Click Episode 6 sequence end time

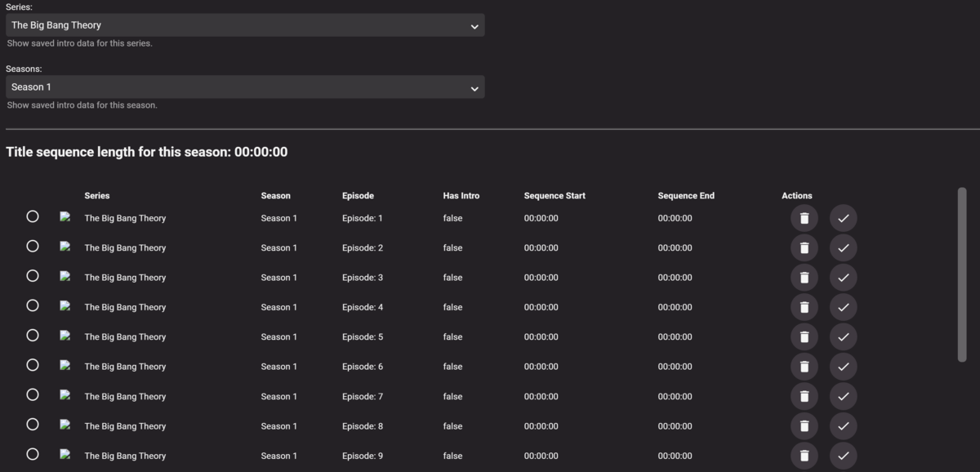pos(675,367)
